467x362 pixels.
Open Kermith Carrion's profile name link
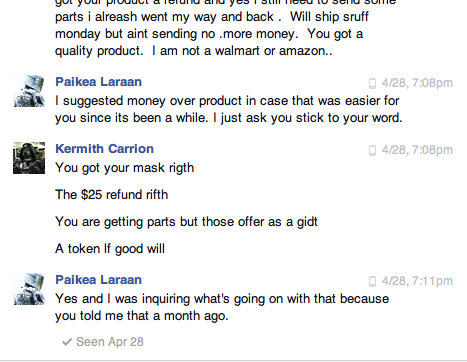104,149
